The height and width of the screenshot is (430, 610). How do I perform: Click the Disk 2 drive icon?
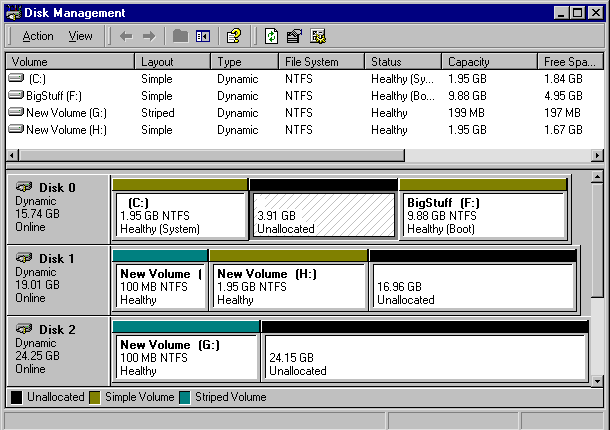click(x=24, y=329)
